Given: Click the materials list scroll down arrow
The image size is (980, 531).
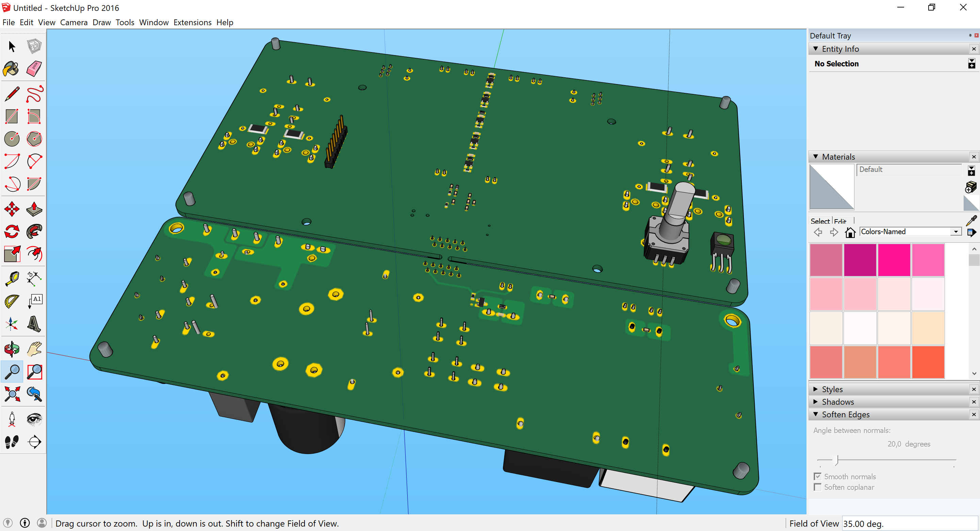Looking at the screenshot, I should pyautogui.click(x=974, y=373).
